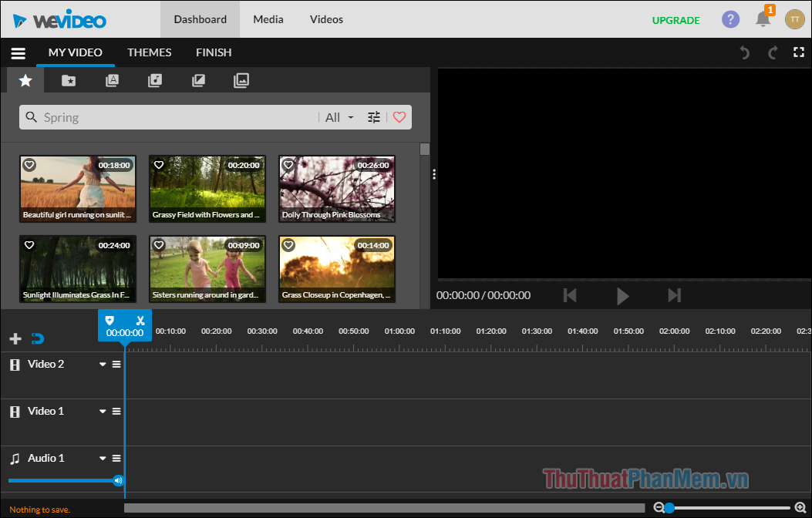Viewport: 812px width, 518px height.
Task: Toggle the heart filter beside the search bar
Action: tap(399, 116)
